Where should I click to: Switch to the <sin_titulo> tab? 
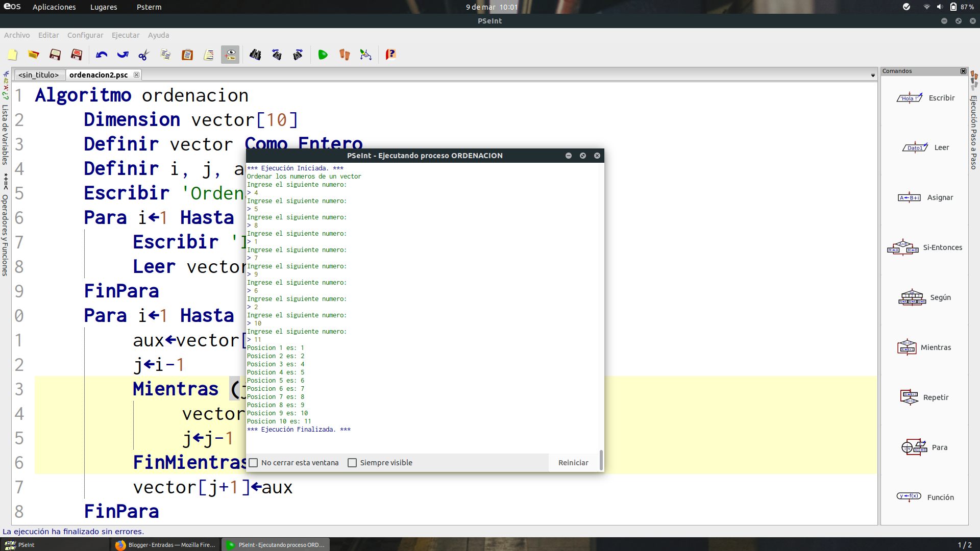39,75
